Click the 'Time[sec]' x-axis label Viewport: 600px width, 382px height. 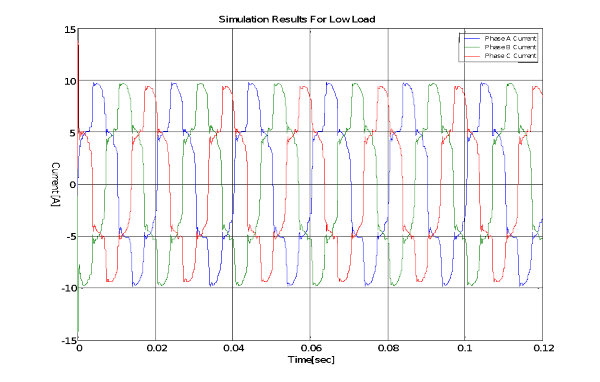pos(311,360)
